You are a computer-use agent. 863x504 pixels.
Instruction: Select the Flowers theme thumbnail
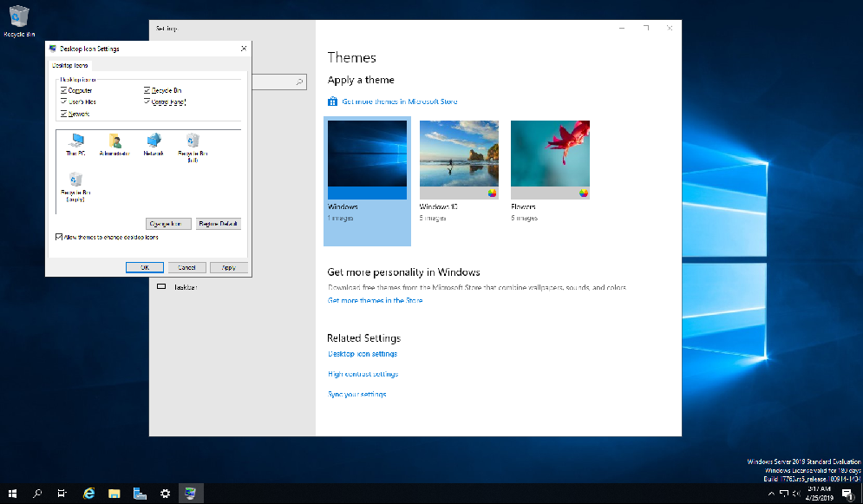click(549, 156)
